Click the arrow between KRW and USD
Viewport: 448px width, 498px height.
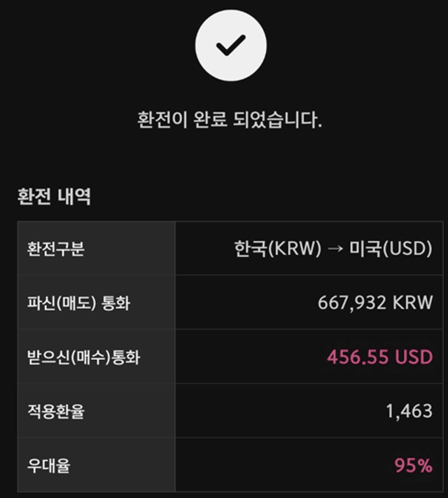pos(335,249)
